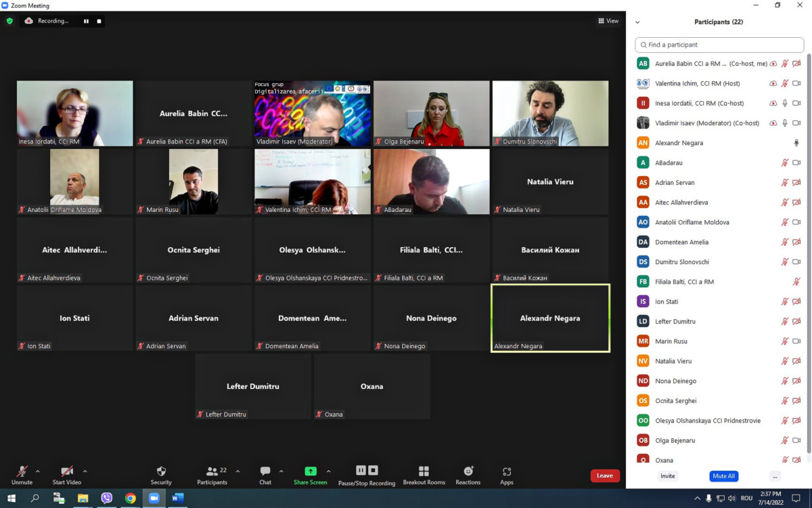Open the Security shield options
The width and height of the screenshot is (812, 508).
click(161, 474)
